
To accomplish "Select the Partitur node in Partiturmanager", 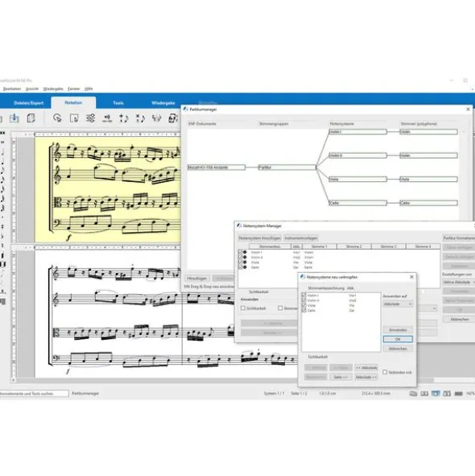I will [287, 168].
